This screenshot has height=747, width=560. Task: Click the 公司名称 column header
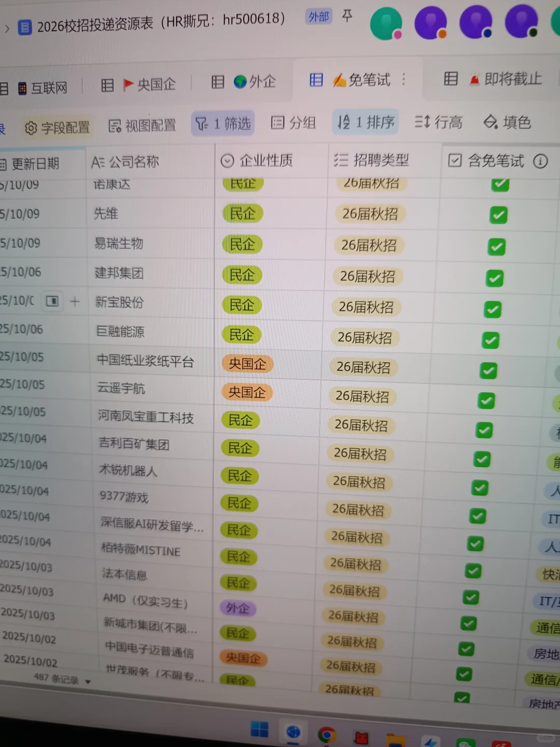click(150, 162)
